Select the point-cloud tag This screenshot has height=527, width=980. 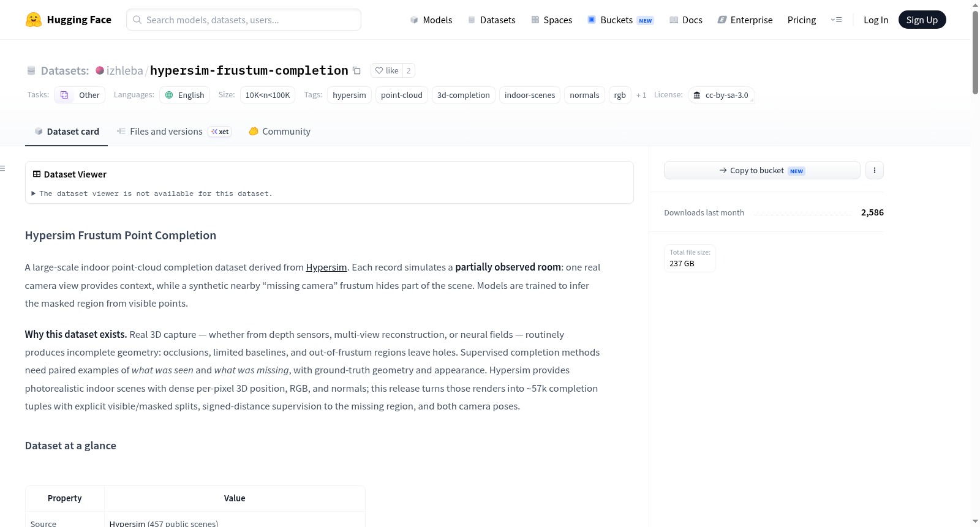[402, 95]
